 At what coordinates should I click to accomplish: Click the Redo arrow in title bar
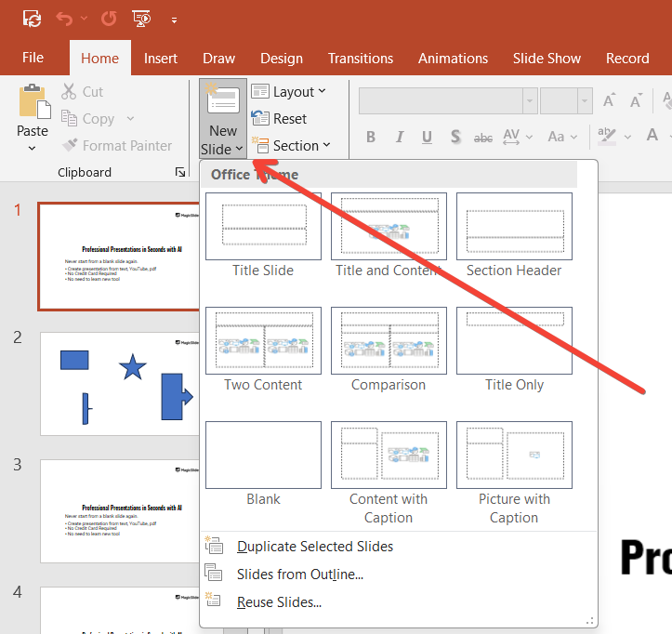click(108, 19)
